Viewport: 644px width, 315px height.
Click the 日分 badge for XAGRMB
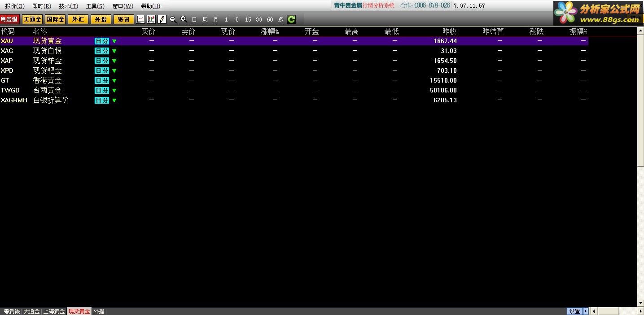[x=102, y=100]
